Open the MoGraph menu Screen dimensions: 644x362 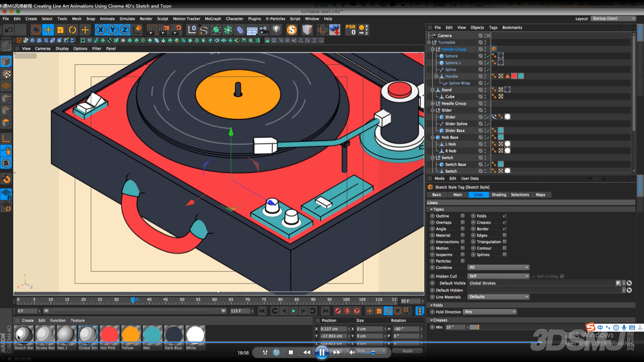[213, 19]
